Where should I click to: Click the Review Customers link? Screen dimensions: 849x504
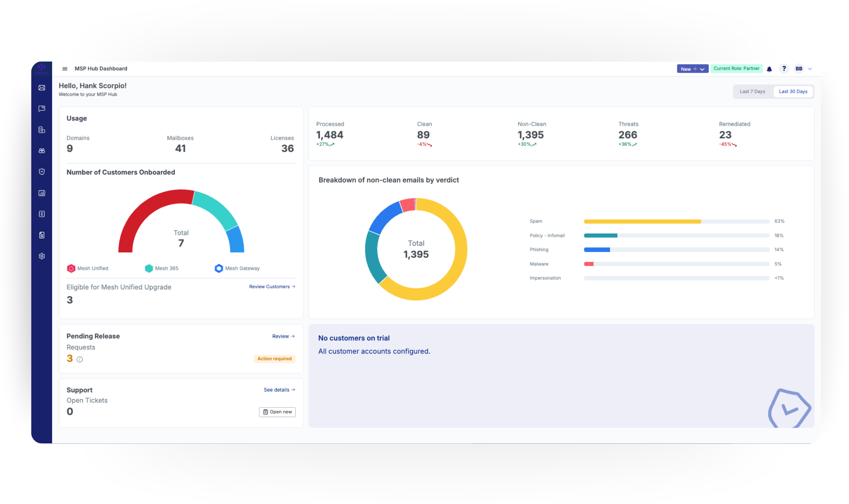pos(272,287)
